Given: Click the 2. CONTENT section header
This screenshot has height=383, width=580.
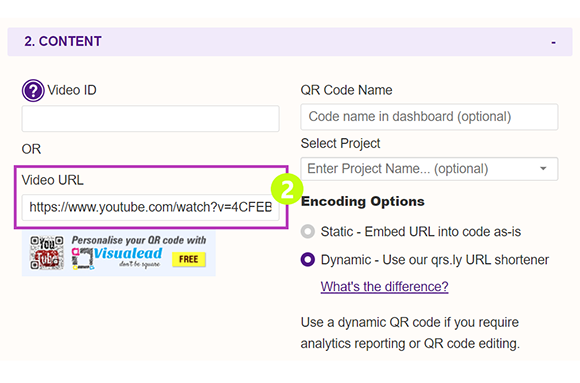Looking at the screenshot, I should pos(290,42).
